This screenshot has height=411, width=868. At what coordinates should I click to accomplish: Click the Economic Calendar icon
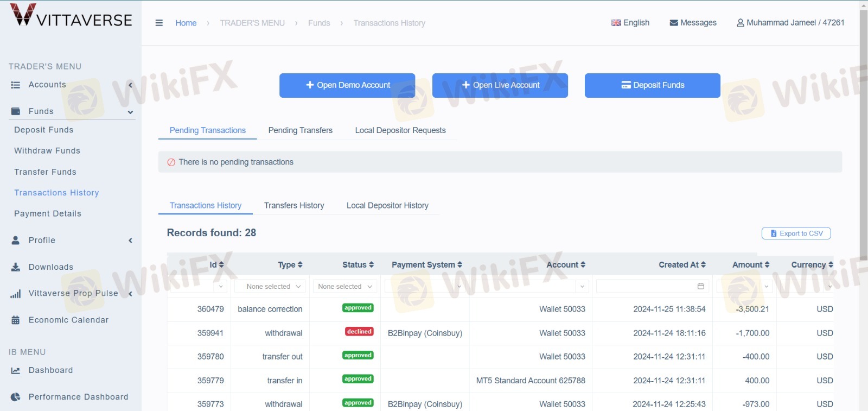[x=16, y=320]
